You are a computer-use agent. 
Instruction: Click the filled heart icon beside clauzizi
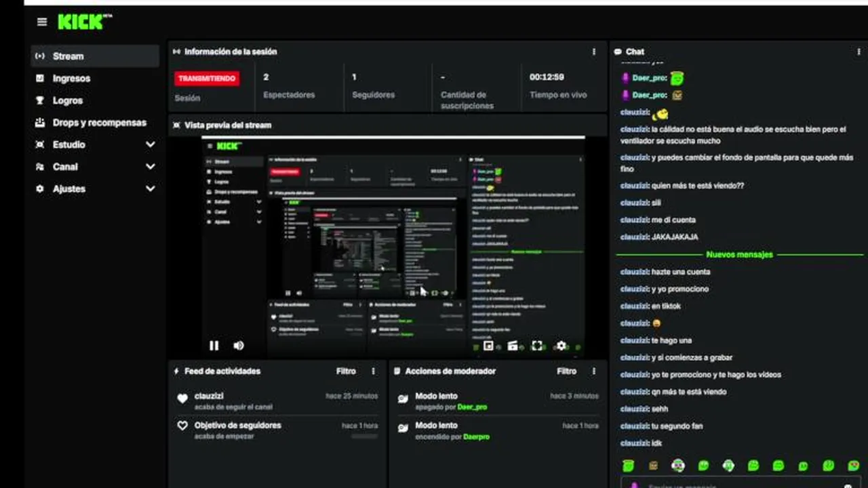click(182, 399)
